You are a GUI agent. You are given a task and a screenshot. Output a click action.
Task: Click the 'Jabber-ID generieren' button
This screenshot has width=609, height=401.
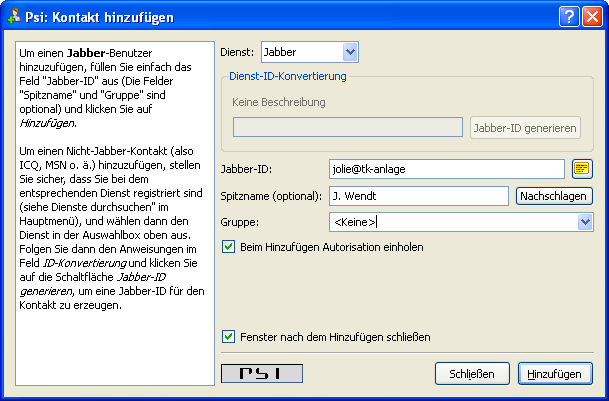click(x=525, y=127)
